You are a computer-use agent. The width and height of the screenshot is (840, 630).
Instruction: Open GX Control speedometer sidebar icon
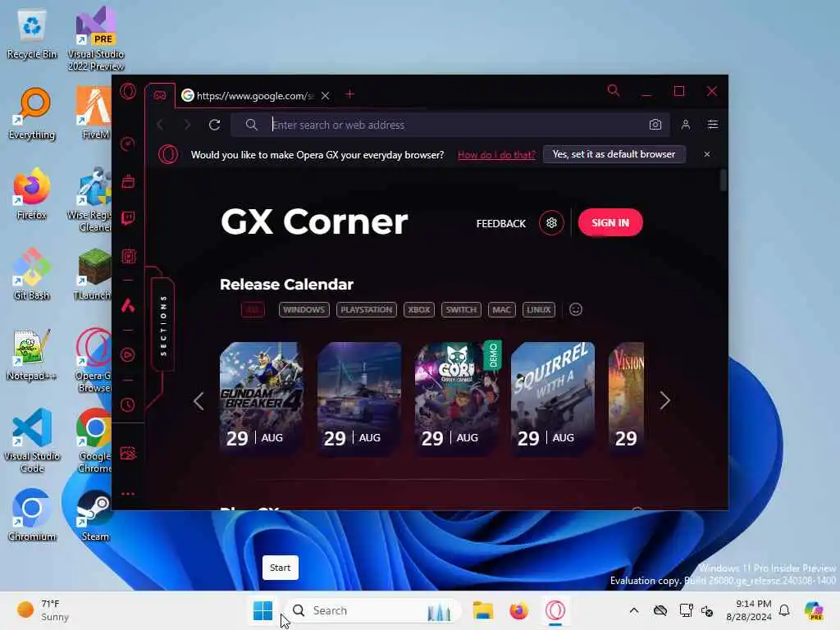128,144
